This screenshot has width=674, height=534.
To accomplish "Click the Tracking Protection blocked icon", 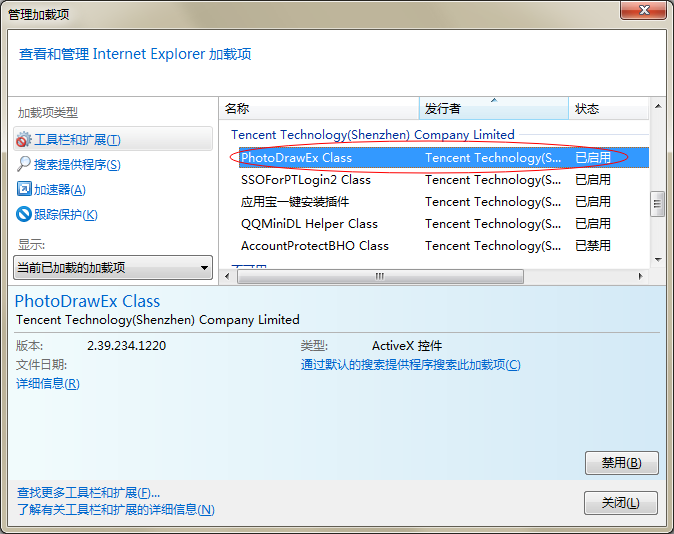I will pos(24,214).
